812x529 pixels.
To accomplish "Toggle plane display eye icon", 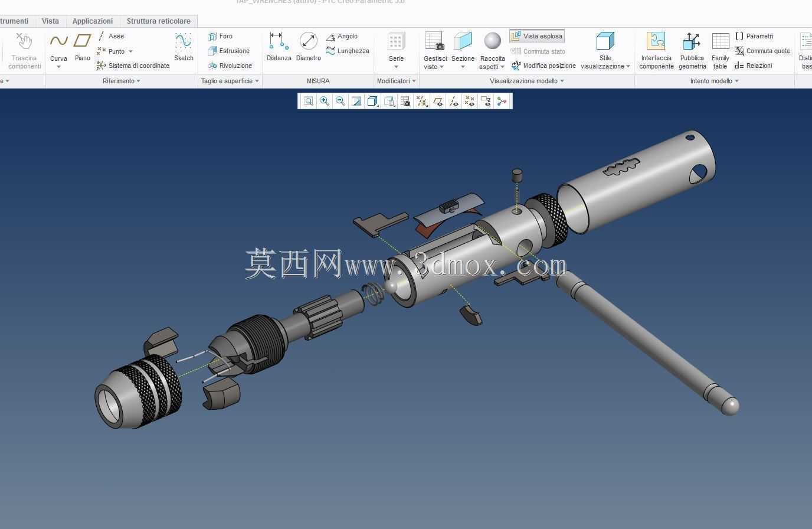I will (438, 102).
